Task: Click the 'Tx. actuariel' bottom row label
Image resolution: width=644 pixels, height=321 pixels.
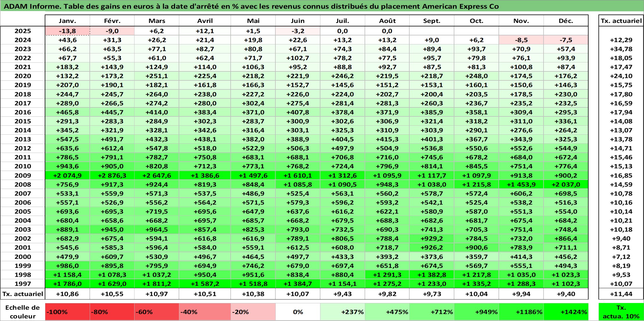Action: pyautogui.click(x=23, y=294)
